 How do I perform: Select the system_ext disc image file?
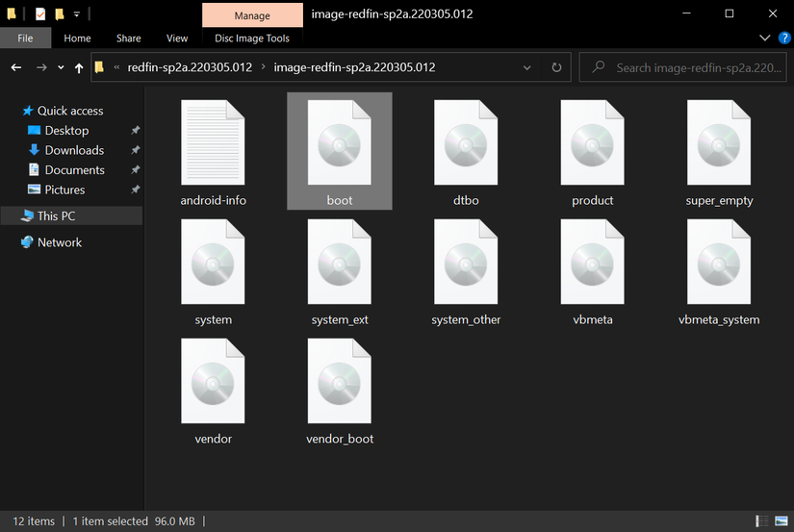click(x=340, y=262)
